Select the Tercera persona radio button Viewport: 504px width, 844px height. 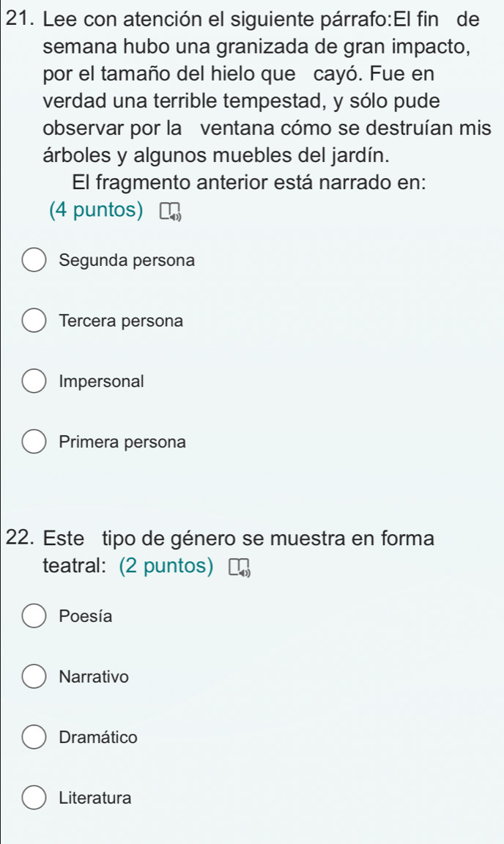[34, 322]
